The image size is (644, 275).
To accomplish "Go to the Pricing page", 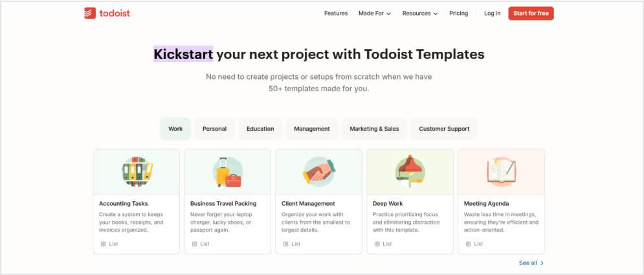I will click(x=458, y=13).
